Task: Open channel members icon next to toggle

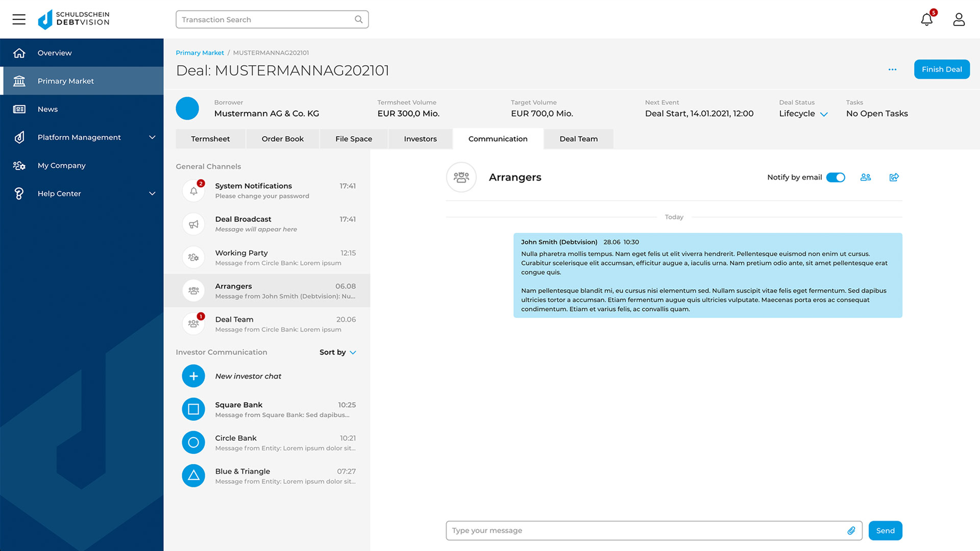Action: 865,178
